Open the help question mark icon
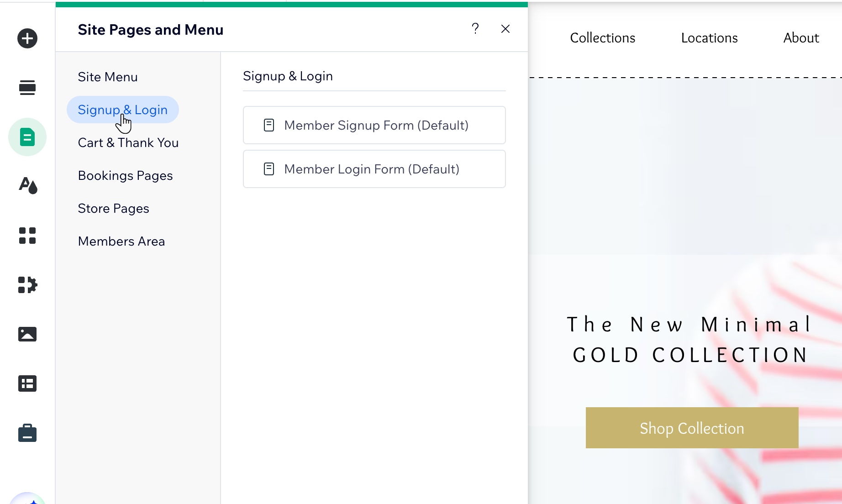 coord(475,29)
